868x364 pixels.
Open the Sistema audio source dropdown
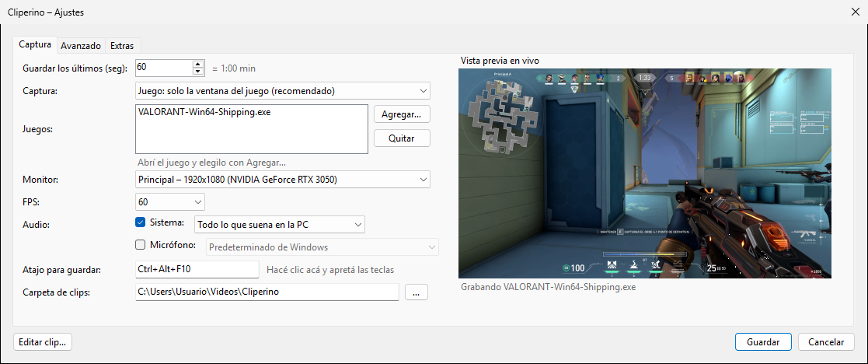point(280,224)
